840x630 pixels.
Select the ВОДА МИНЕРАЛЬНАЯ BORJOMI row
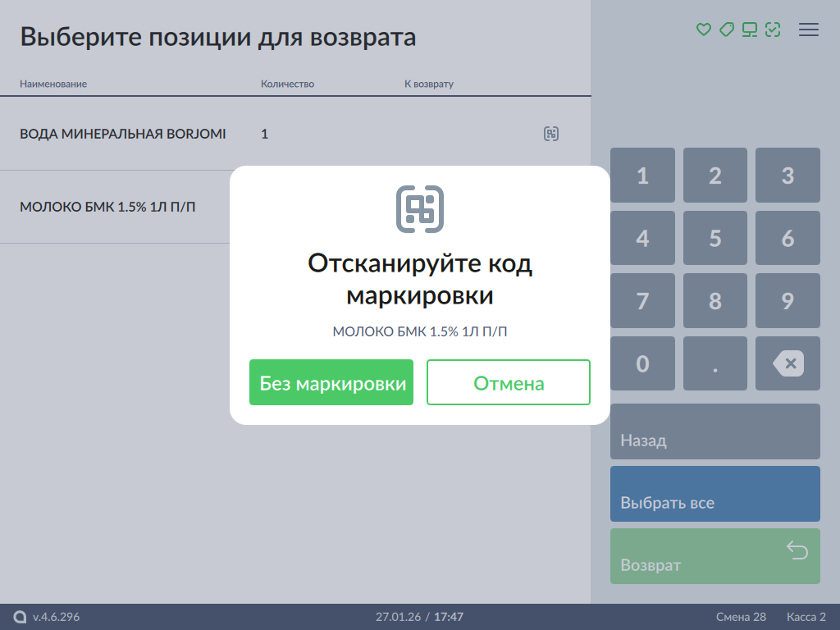123,134
